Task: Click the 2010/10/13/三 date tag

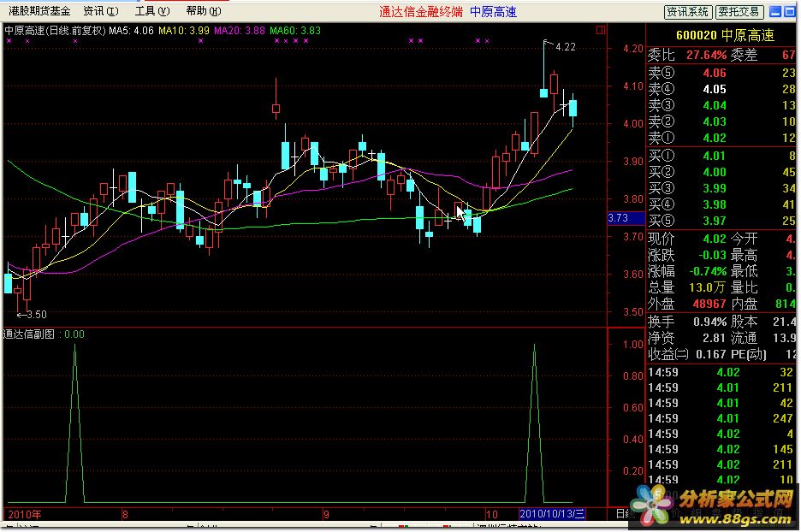Action: tap(552, 514)
